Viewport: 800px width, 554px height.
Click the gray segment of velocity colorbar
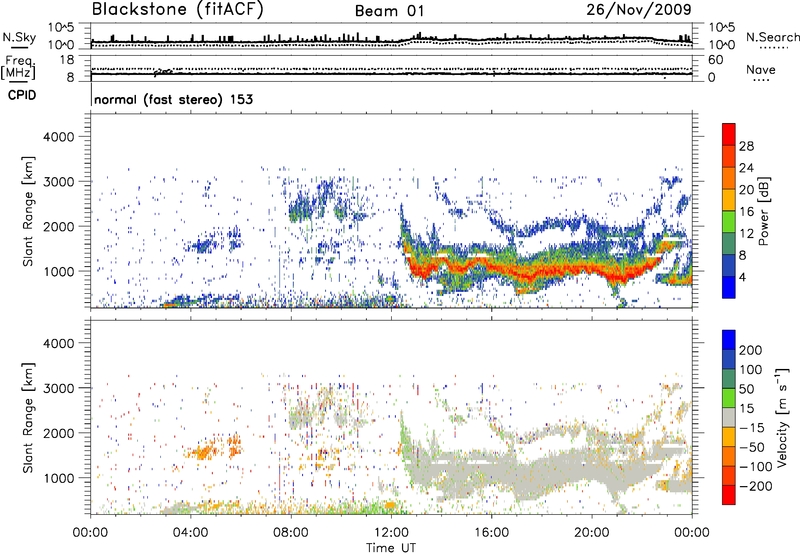(x=729, y=417)
